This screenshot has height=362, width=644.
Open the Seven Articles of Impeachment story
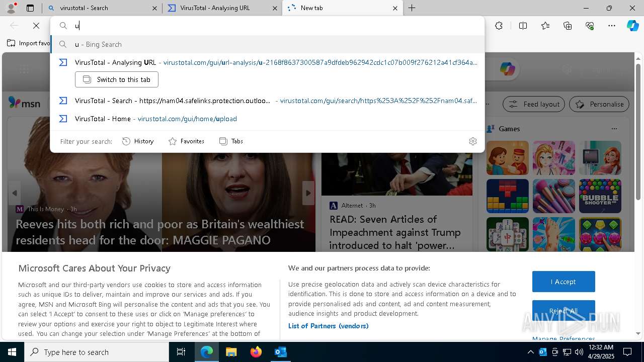pos(395,232)
